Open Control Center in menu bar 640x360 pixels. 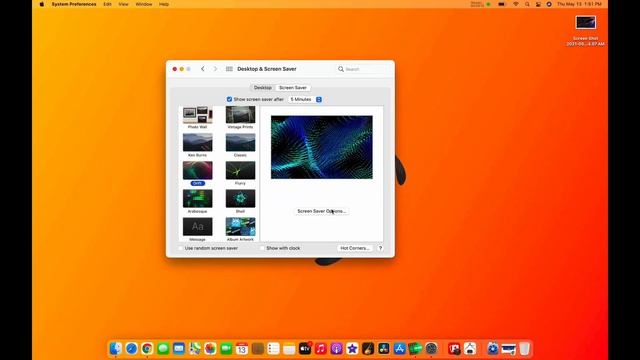coord(538,4)
